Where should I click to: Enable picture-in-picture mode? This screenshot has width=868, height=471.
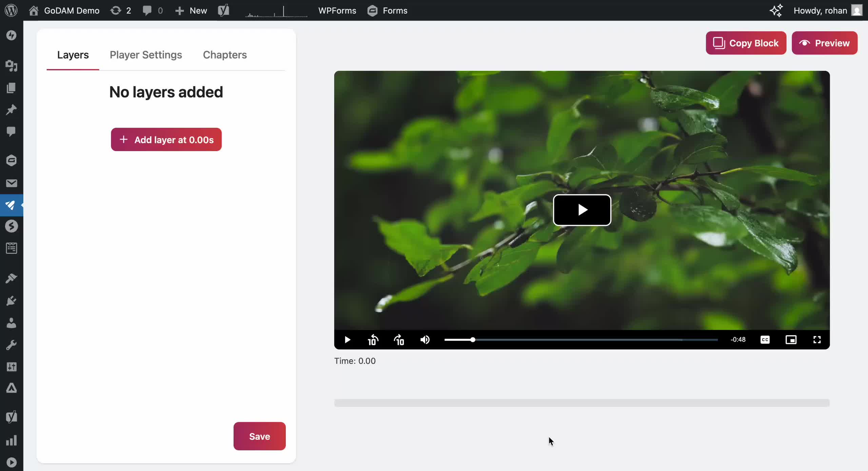click(x=791, y=340)
